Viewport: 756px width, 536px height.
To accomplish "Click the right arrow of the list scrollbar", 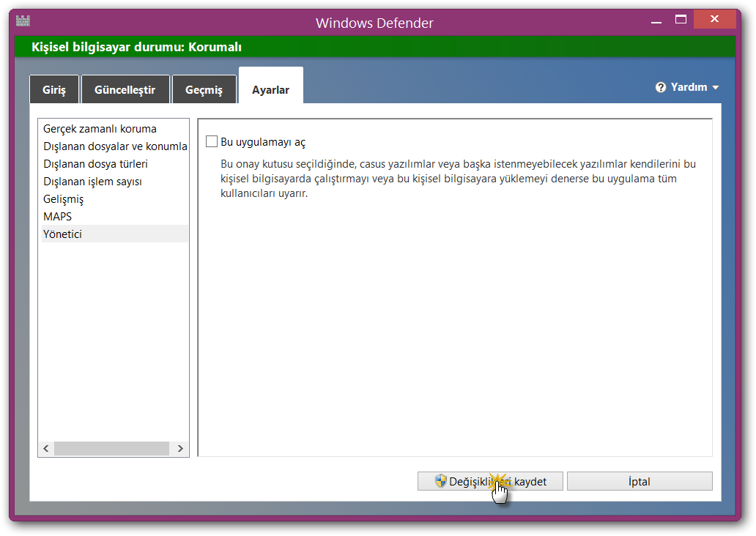I will (x=180, y=448).
